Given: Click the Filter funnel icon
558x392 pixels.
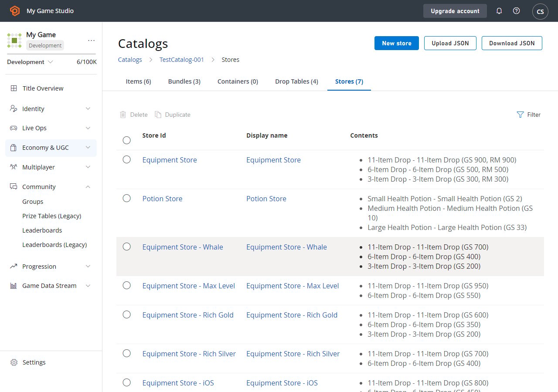Looking at the screenshot, I should 520,115.
